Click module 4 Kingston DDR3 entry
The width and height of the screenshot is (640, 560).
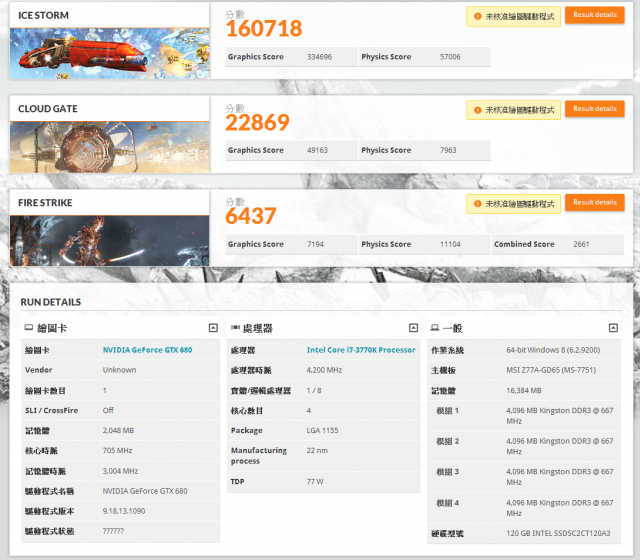point(560,508)
